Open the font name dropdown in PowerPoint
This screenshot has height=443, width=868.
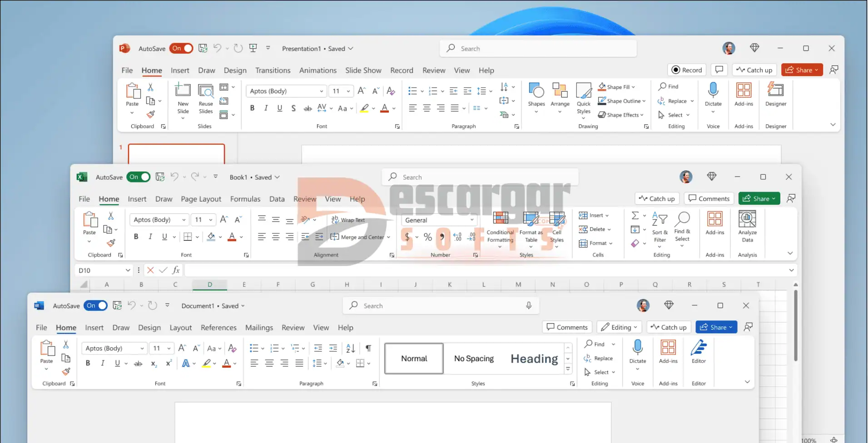click(321, 91)
